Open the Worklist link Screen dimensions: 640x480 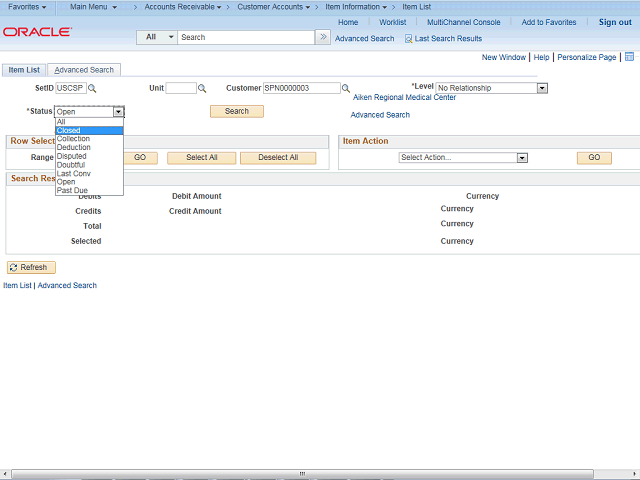pyautogui.click(x=393, y=22)
